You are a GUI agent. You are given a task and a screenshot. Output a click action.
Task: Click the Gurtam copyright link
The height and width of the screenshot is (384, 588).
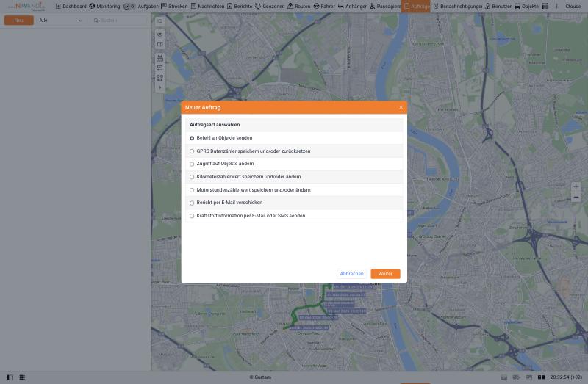pos(260,377)
